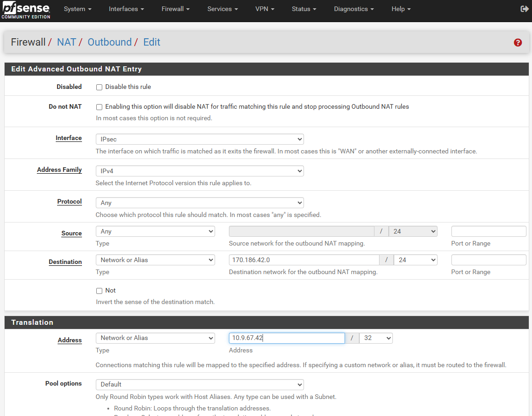Open the Protocol dropdown set to Any
The height and width of the screenshot is (416, 532).
199,203
